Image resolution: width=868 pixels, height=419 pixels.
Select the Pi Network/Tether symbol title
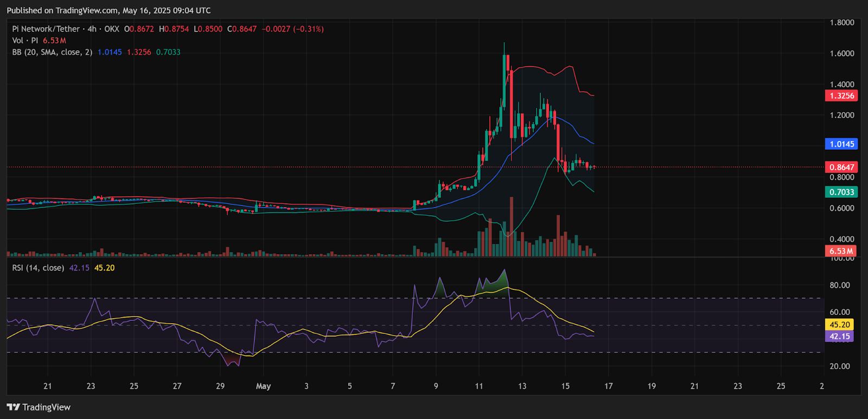coord(46,29)
